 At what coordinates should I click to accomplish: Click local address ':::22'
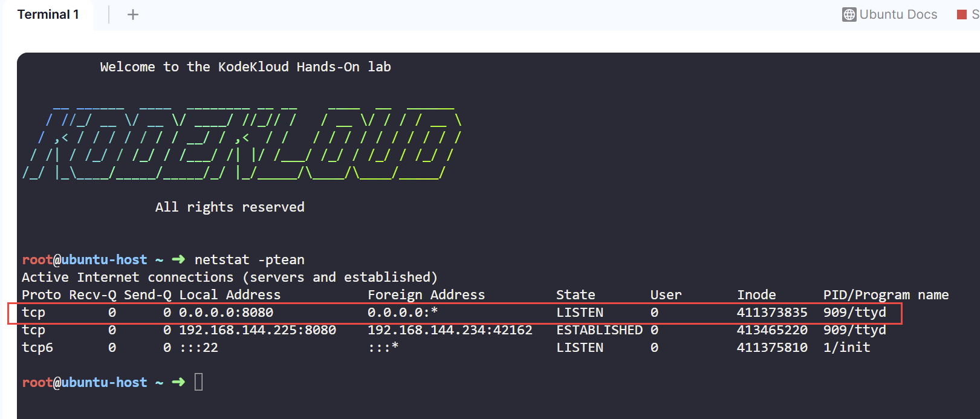click(198, 347)
